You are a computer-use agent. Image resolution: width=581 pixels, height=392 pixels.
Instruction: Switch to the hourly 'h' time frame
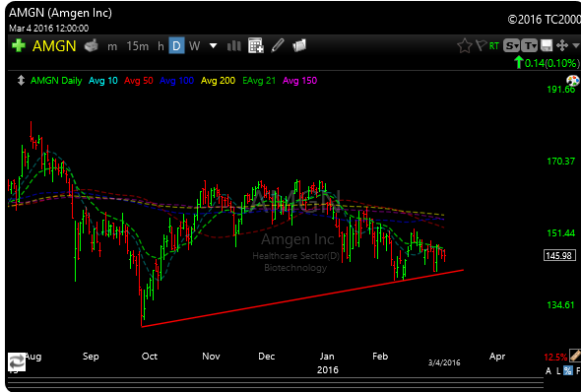tap(161, 46)
